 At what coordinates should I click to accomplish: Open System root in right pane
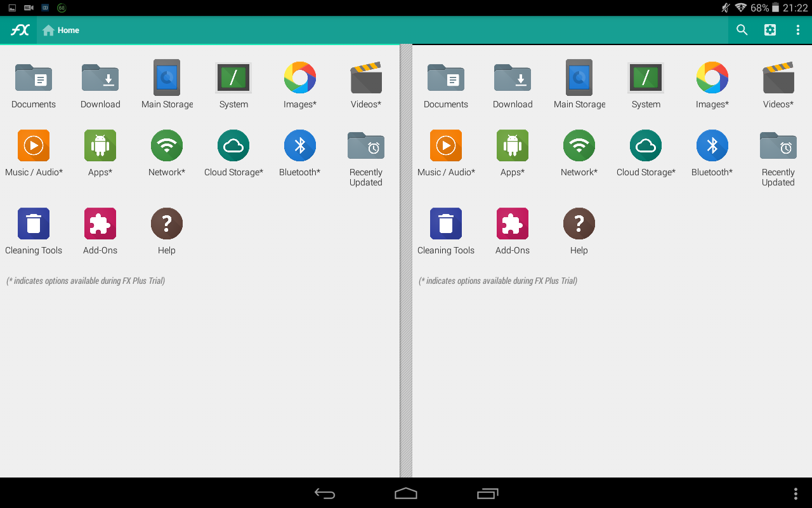pyautogui.click(x=646, y=86)
